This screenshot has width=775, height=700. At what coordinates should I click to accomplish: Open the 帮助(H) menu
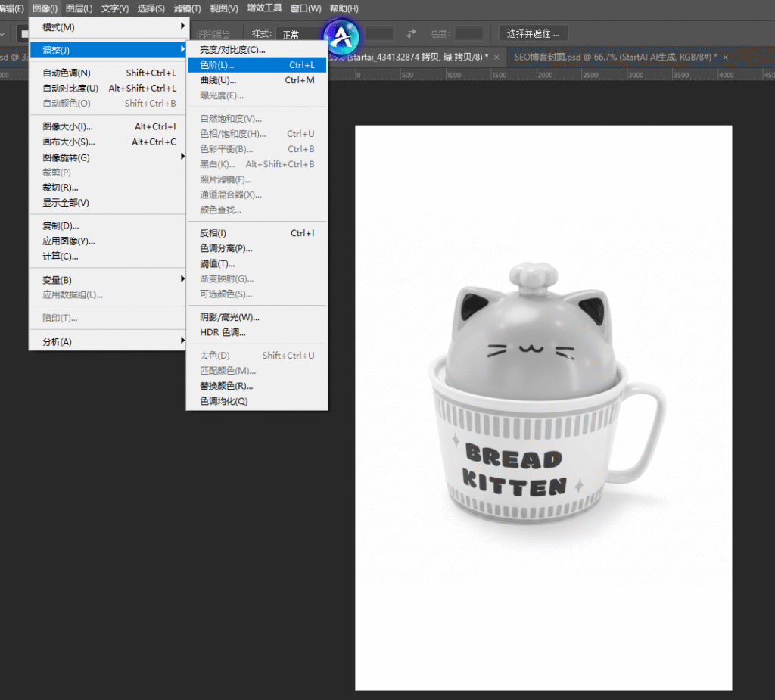pyautogui.click(x=344, y=8)
